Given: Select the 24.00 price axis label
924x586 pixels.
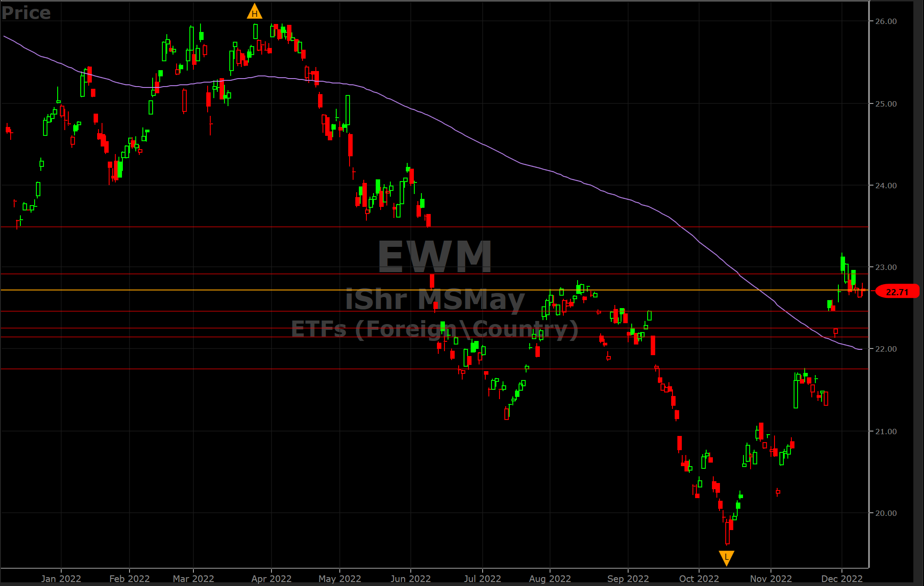Looking at the screenshot, I should (886, 186).
